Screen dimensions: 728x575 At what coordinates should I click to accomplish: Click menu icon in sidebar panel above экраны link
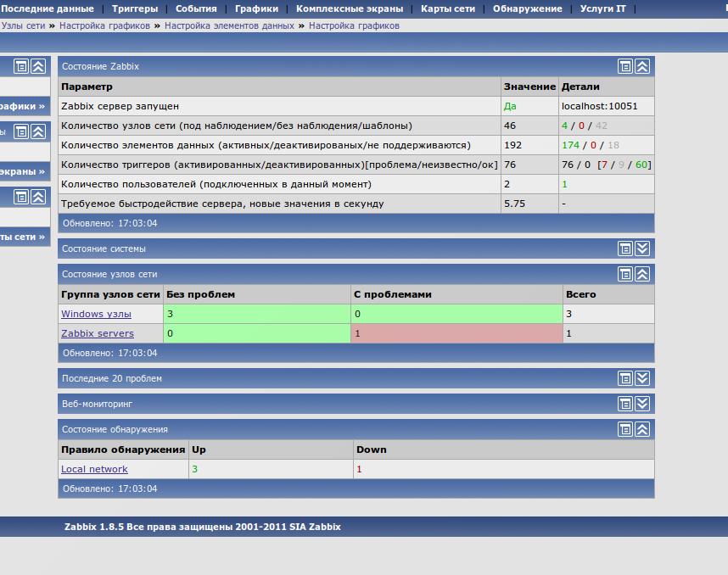21,131
